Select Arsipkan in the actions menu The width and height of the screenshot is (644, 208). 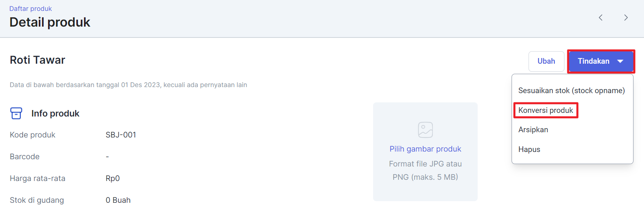533,130
